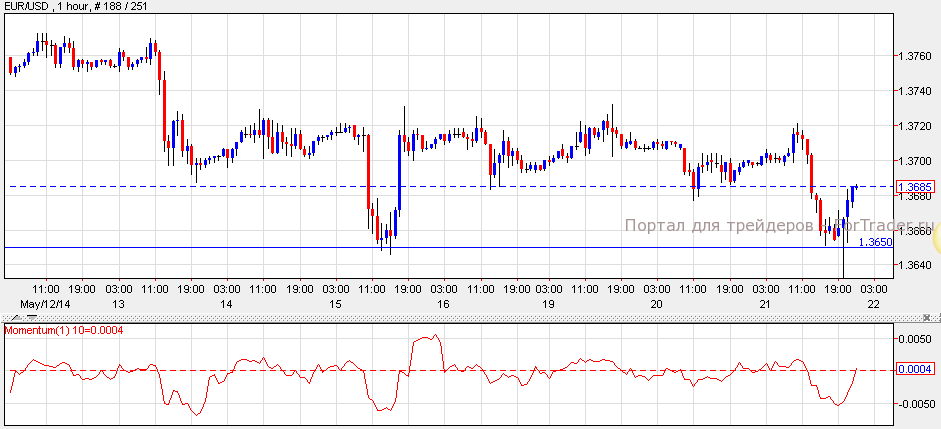Click the blue 0.0004 momentum value box

(x=915, y=370)
